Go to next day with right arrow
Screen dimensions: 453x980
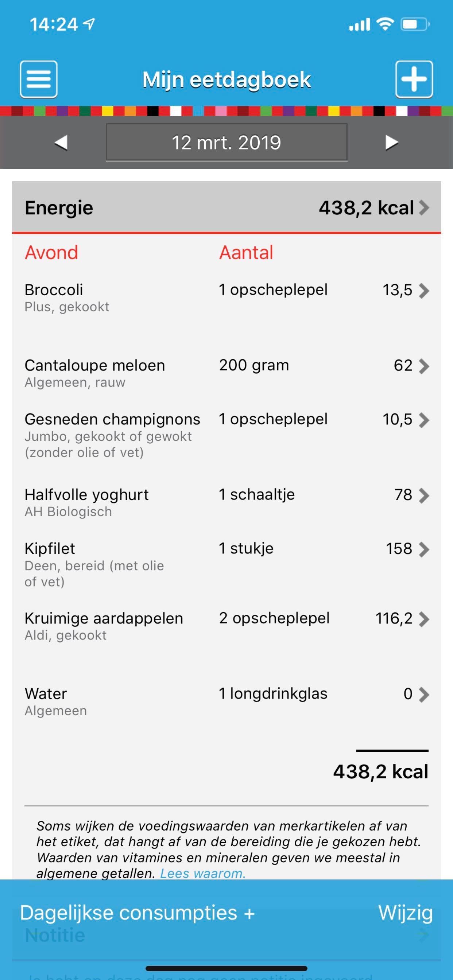391,143
